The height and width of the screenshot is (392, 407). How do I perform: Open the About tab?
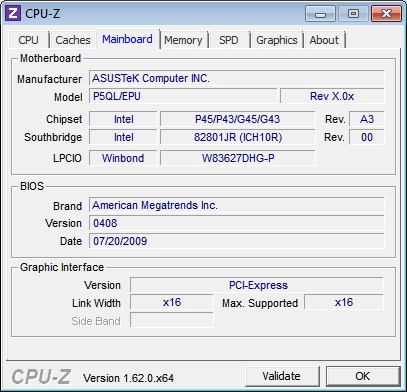click(324, 40)
